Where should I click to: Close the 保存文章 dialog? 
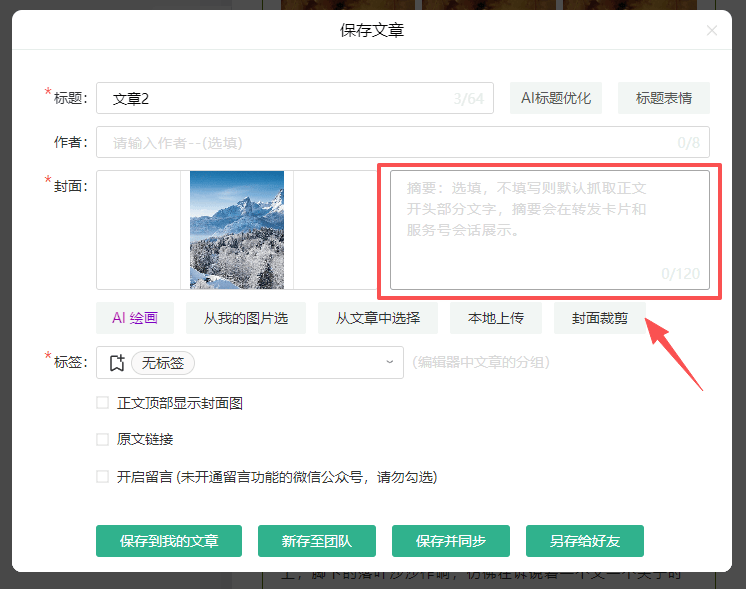(712, 31)
